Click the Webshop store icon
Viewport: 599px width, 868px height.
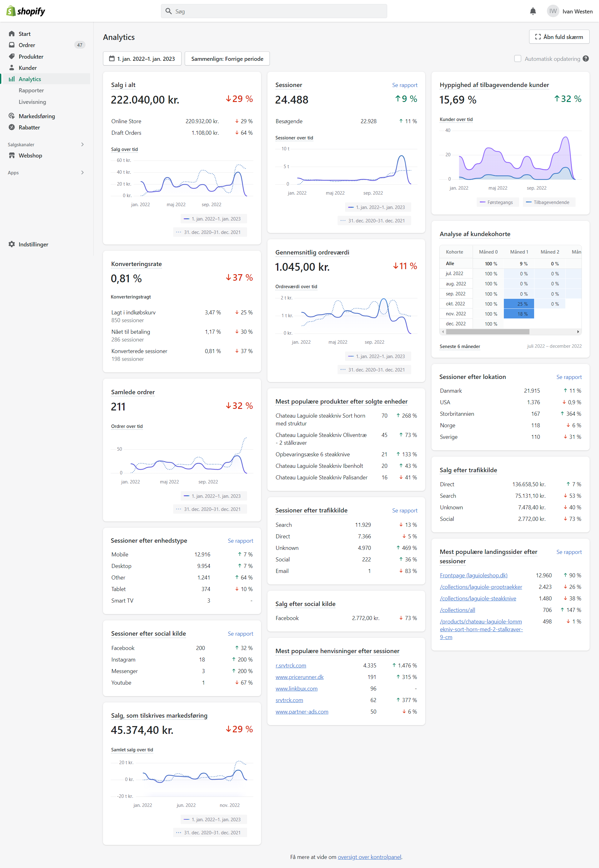click(x=12, y=155)
